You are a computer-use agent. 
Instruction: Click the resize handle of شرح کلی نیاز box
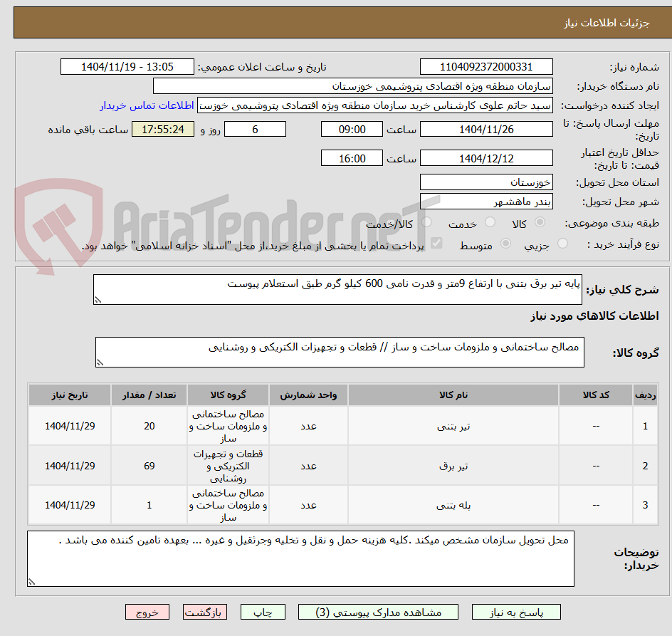point(98,300)
